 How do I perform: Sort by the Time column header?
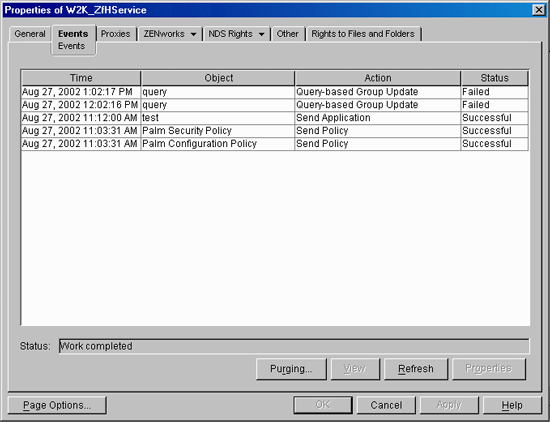tap(81, 78)
